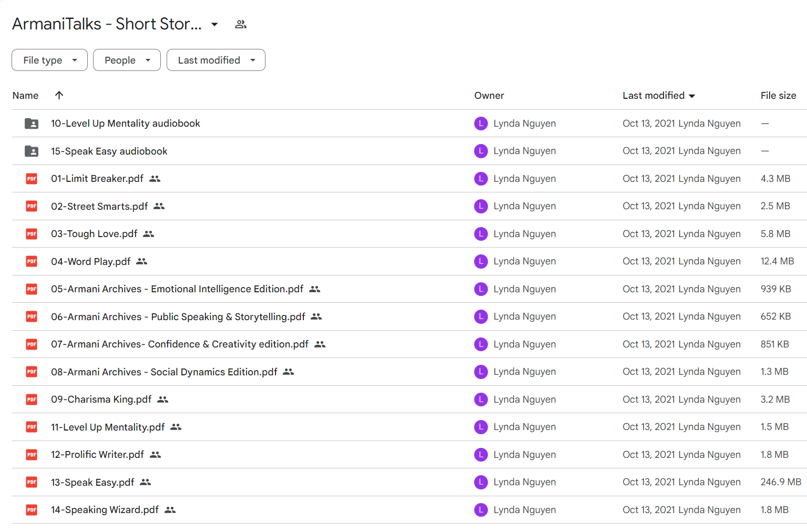This screenshot has width=807, height=532.
Task: Click shared icon next to 12-Prolific Writer.pdf
Action: tap(156, 455)
